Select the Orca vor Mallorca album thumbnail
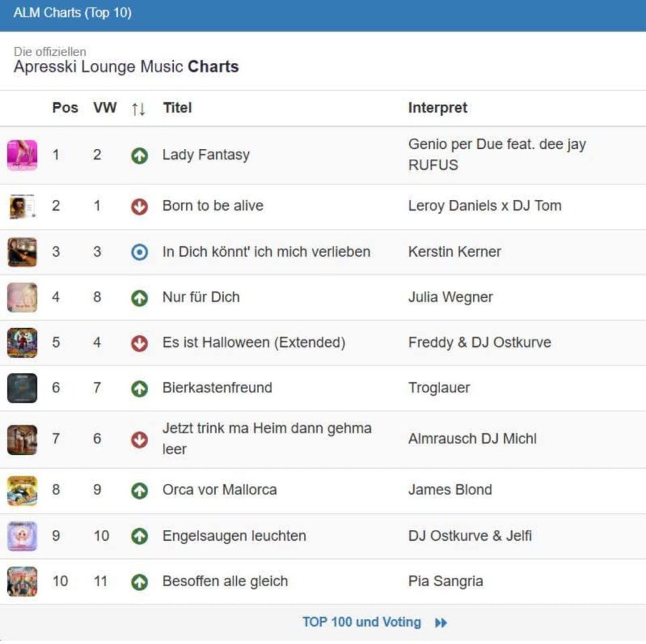The image size is (646, 644). pos(22,490)
